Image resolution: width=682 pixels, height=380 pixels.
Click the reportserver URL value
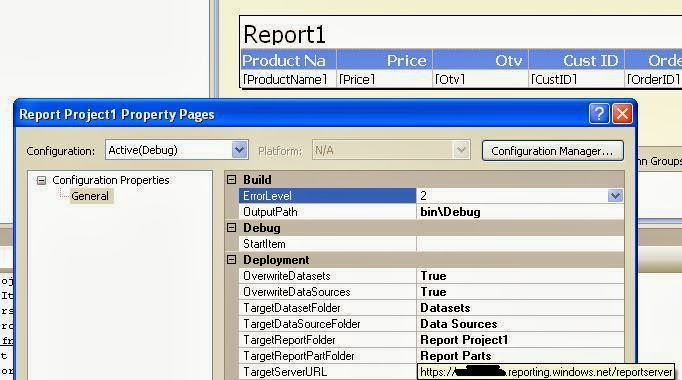(x=546, y=372)
